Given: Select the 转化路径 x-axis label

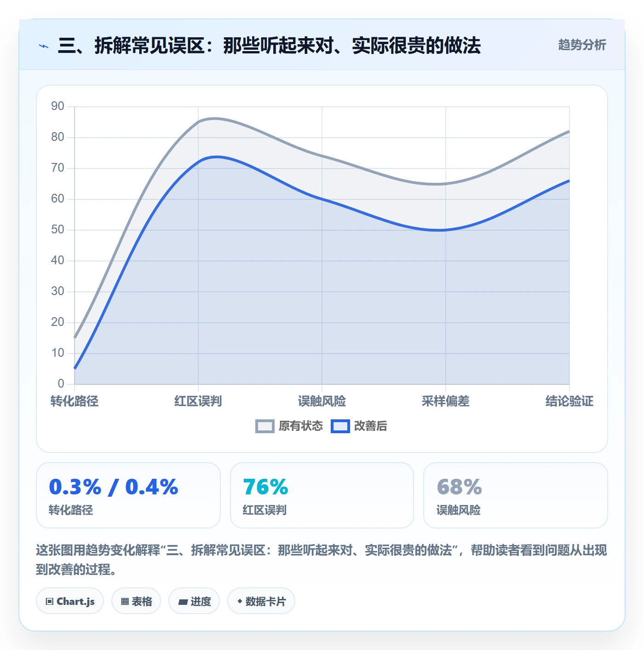Looking at the screenshot, I should pos(75,401).
